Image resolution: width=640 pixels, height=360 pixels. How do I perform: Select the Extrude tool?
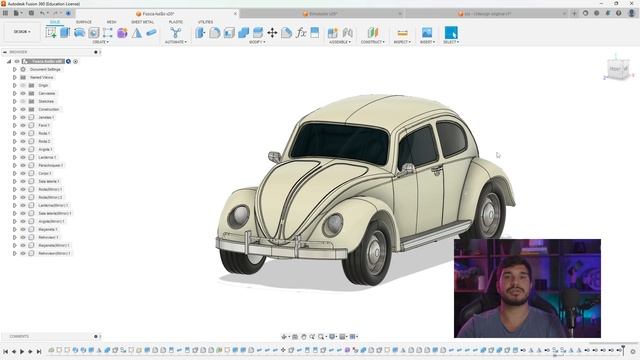[65, 33]
